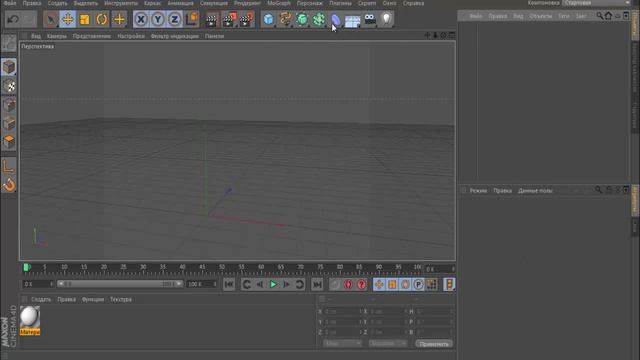Toggle Rotation keyframe recording icon
Viewport: 640px width, 360px height.
point(405,284)
